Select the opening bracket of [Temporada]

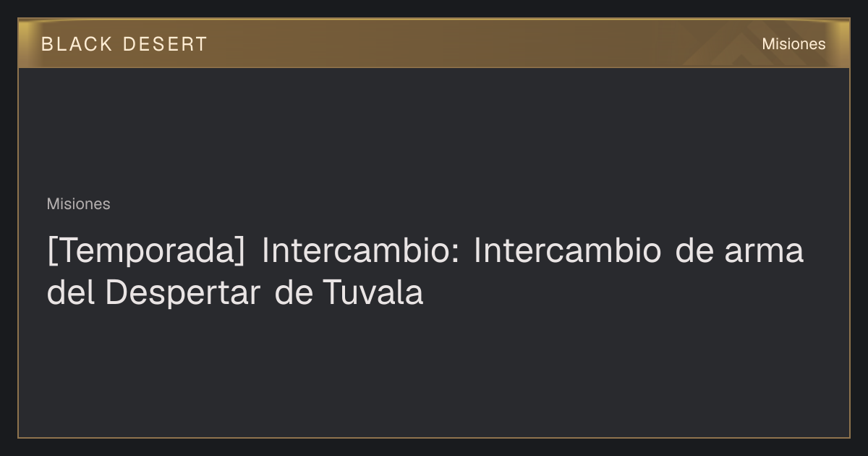coord(50,252)
